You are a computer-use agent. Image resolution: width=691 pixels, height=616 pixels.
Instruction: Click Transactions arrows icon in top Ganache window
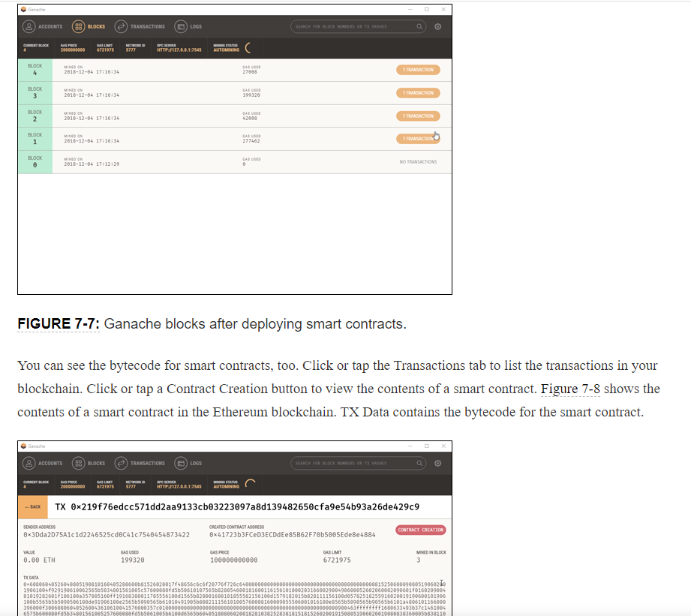[x=121, y=27]
